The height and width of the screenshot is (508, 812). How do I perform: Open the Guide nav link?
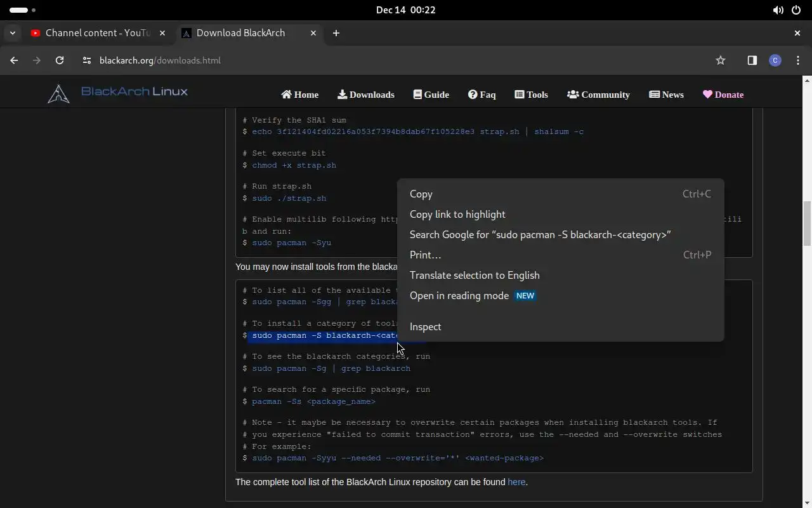[431, 95]
